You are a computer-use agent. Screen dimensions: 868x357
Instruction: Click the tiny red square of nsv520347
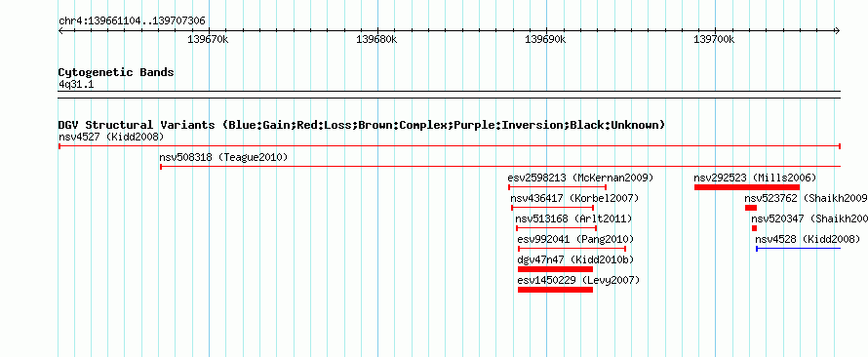coord(754,228)
